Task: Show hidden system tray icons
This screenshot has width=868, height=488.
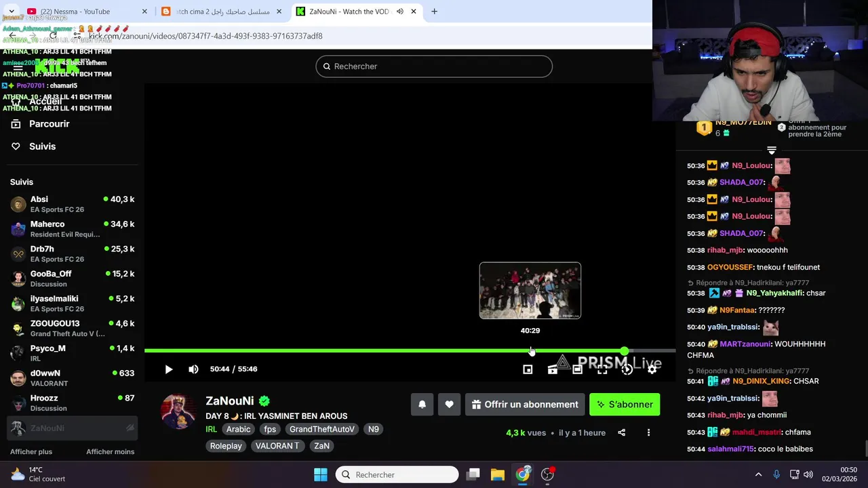Action: point(758,474)
